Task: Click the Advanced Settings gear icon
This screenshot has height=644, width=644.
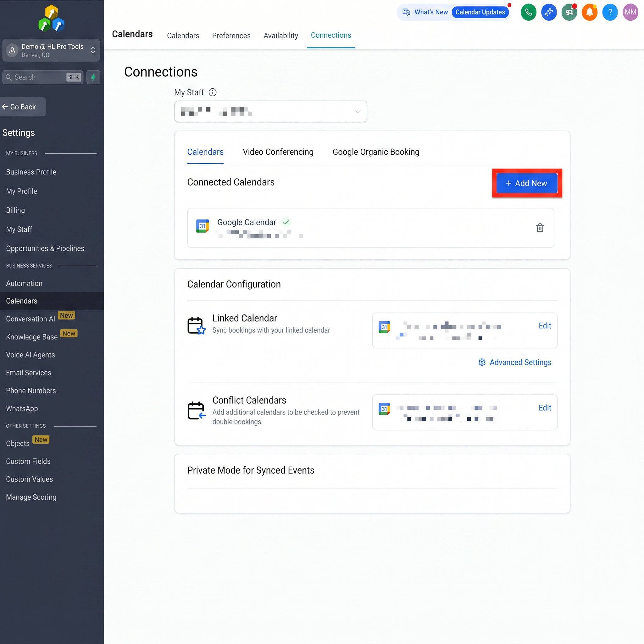Action: (482, 362)
